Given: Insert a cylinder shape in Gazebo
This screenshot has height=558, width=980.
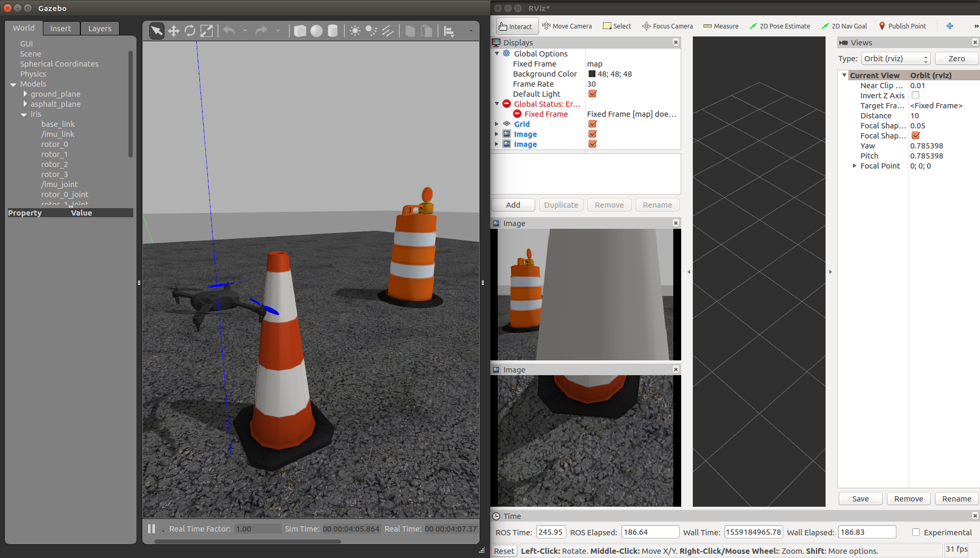Looking at the screenshot, I should pos(333,31).
